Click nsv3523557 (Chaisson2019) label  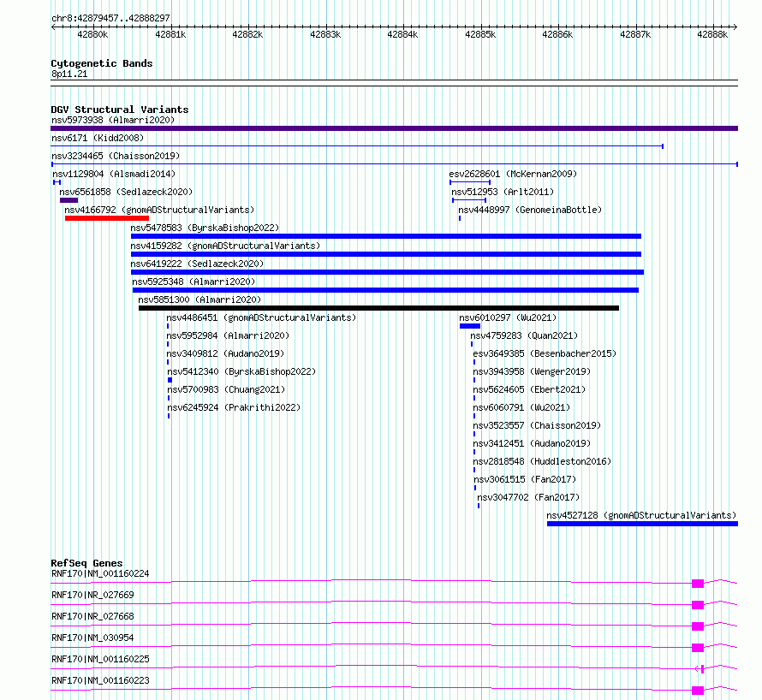coord(537,425)
